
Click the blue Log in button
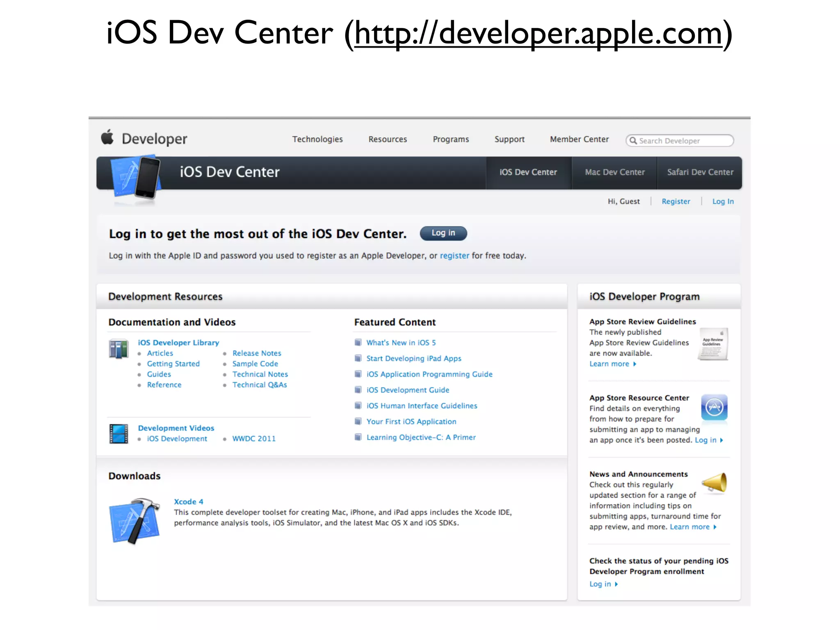443,233
